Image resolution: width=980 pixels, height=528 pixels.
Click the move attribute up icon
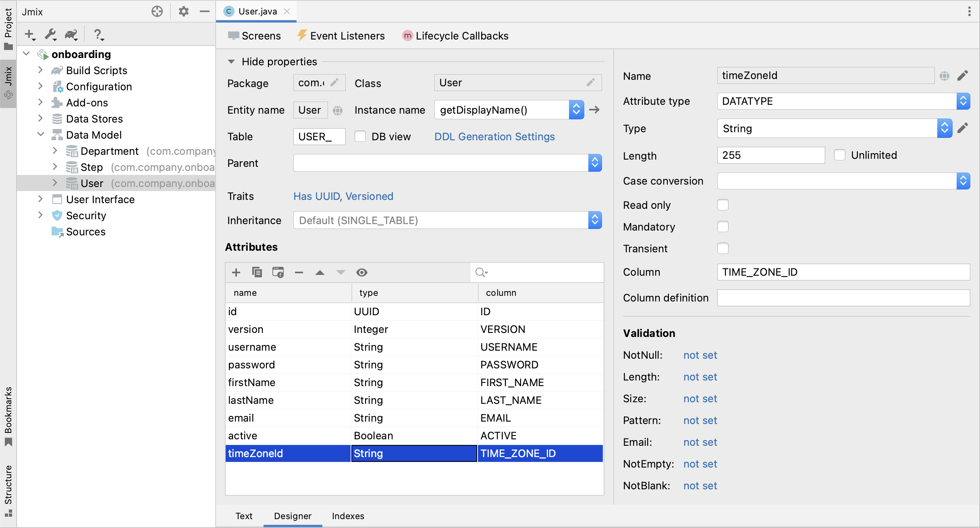point(319,272)
